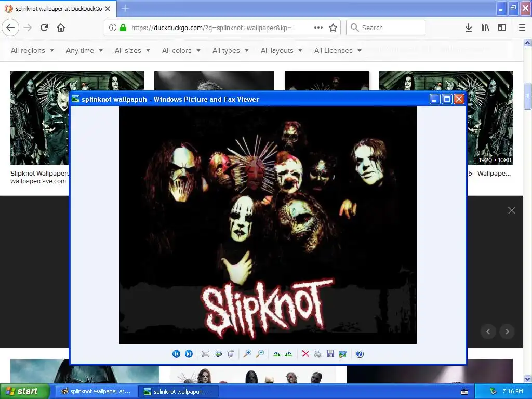Open a new Firefox tab
This screenshot has height=399, width=532.
click(x=125, y=8)
